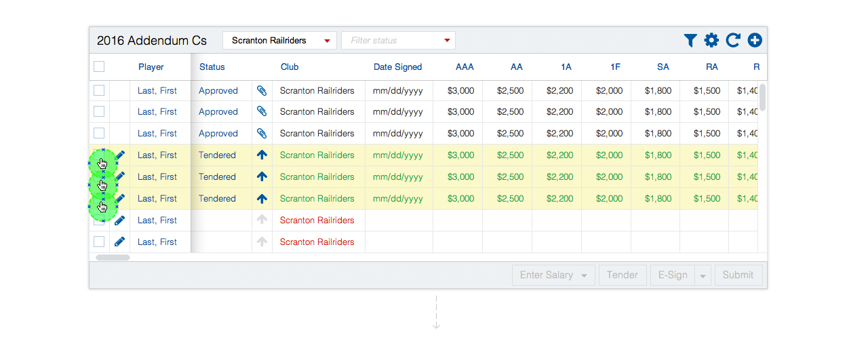The width and height of the screenshot is (868, 338).
Task: Sort by the 1F column header
Action: [x=615, y=67]
